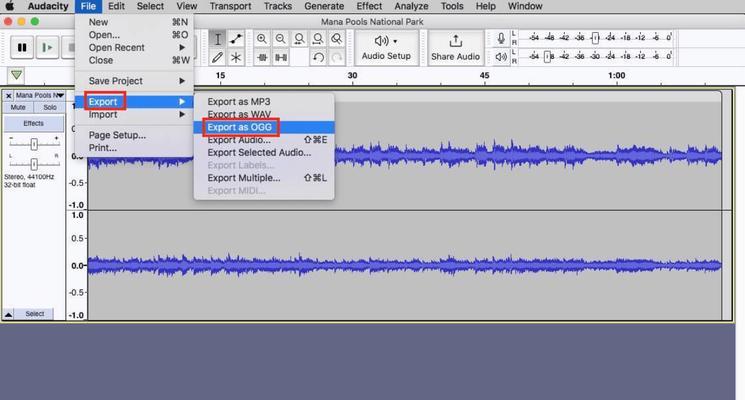Choose Export Audio... option
This screenshot has width=745, height=400.
[264, 140]
